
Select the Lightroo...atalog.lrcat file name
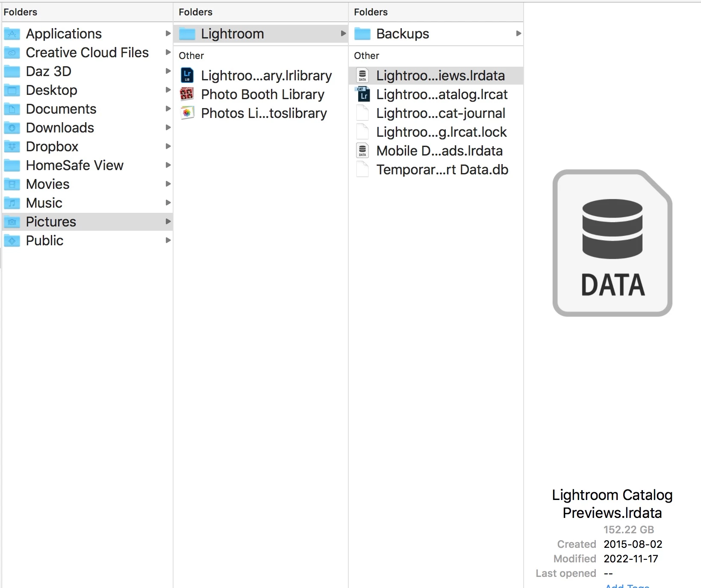click(442, 94)
